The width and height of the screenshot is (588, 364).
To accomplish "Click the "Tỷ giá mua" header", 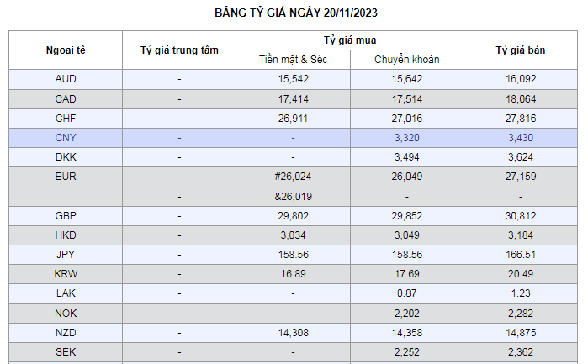I will click(x=349, y=40).
